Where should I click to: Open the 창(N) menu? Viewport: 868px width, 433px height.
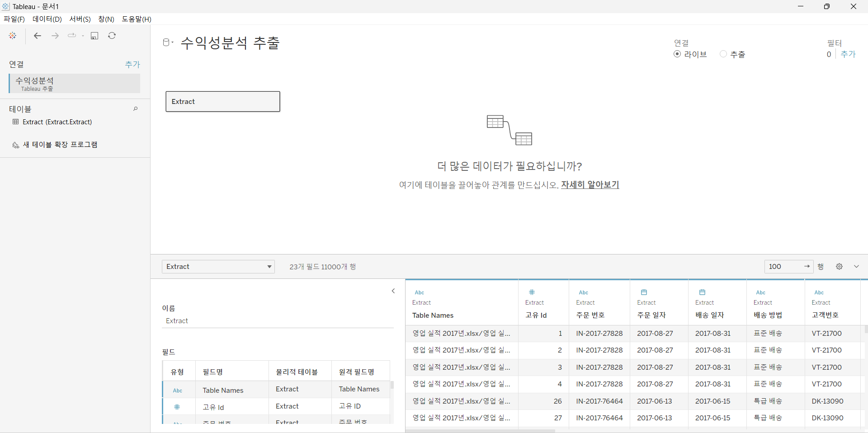point(106,19)
